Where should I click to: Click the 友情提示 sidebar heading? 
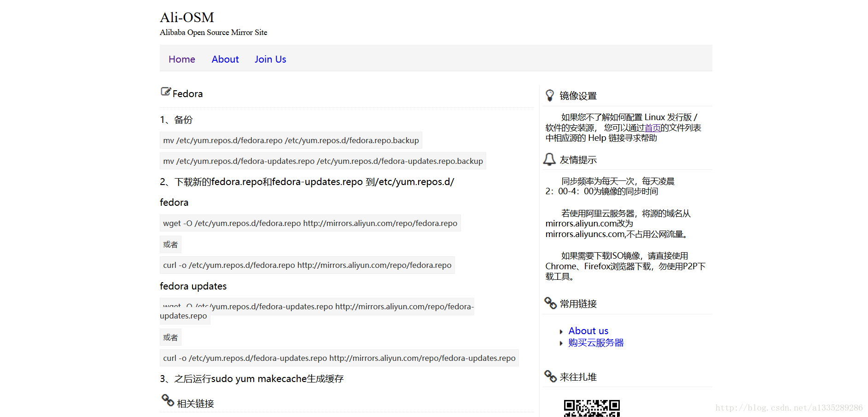coord(578,160)
